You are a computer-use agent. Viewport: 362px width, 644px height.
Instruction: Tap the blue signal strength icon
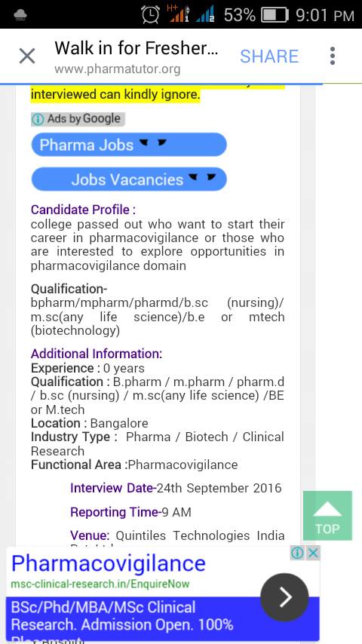point(205,14)
